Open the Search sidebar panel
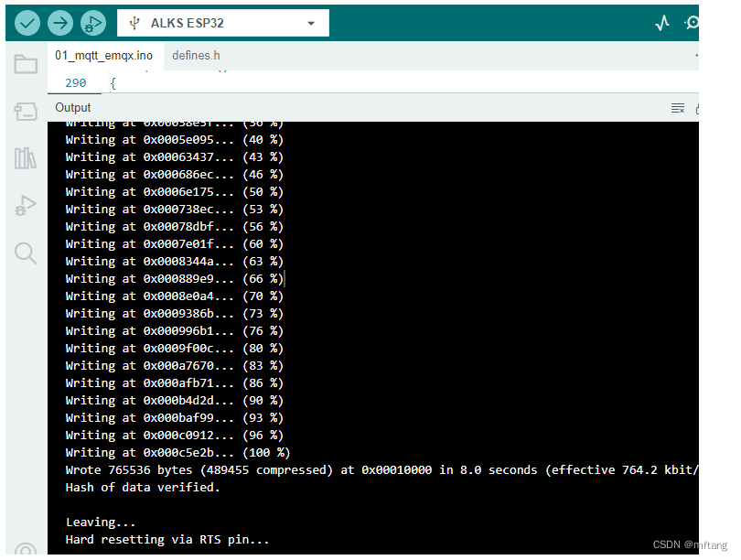Image resolution: width=741 pixels, height=560 pixels. (x=25, y=252)
